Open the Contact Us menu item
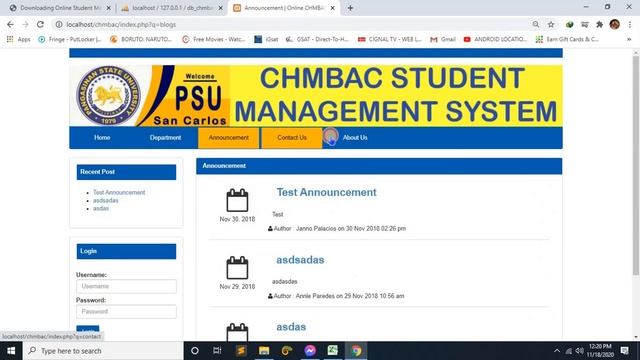This screenshot has width=640, height=360. click(x=292, y=138)
